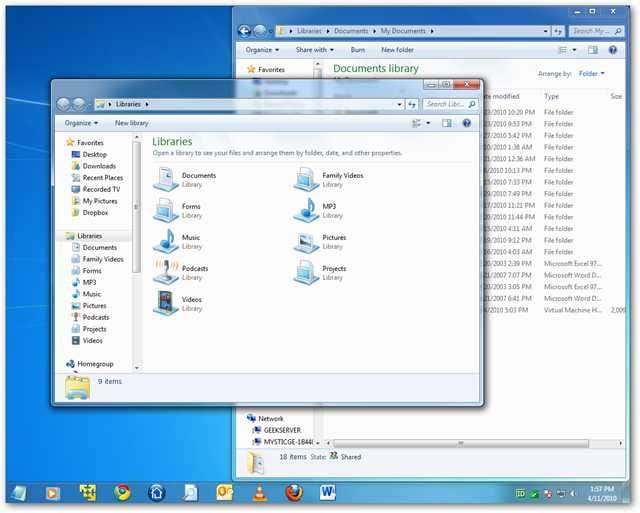Open the Podcasts library microphone icon
Image resolution: width=640 pixels, height=513 pixels.
[166, 273]
